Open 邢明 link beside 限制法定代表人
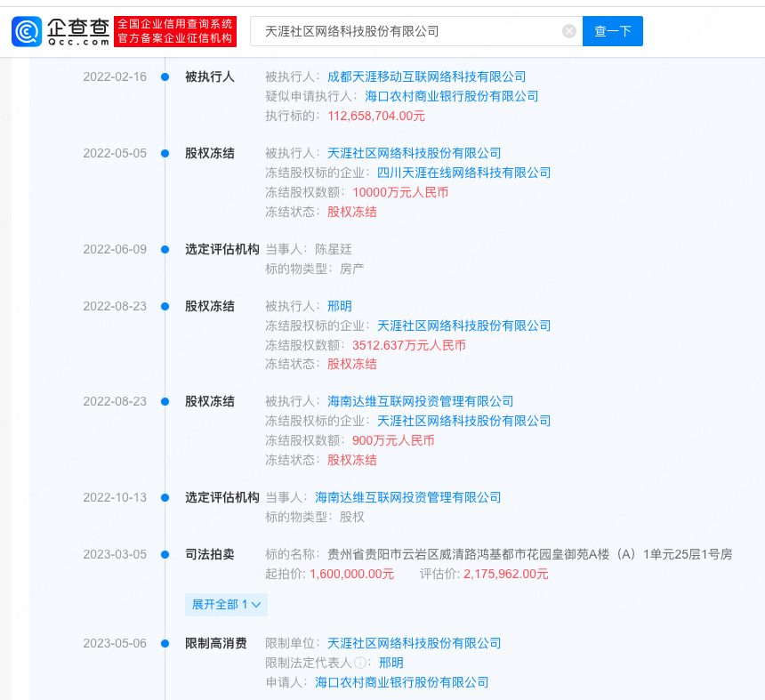Viewport: 765px width, 700px height. point(391,663)
